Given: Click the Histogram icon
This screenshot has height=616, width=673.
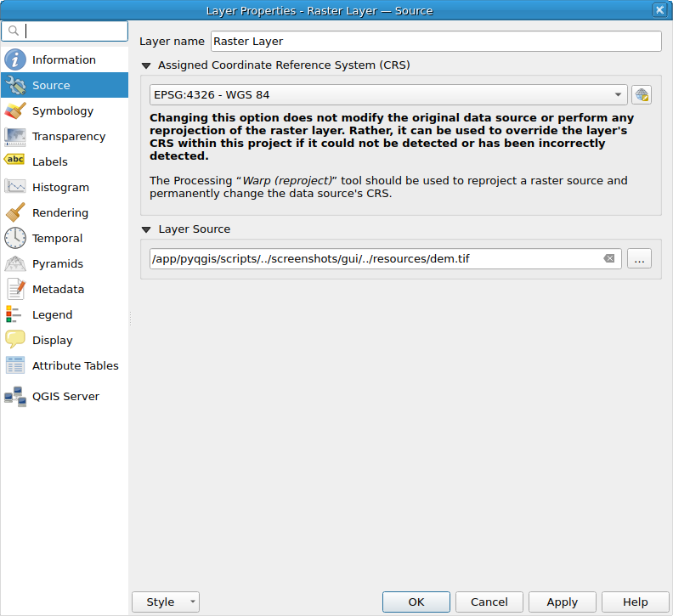Looking at the screenshot, I should pos(15,187).
